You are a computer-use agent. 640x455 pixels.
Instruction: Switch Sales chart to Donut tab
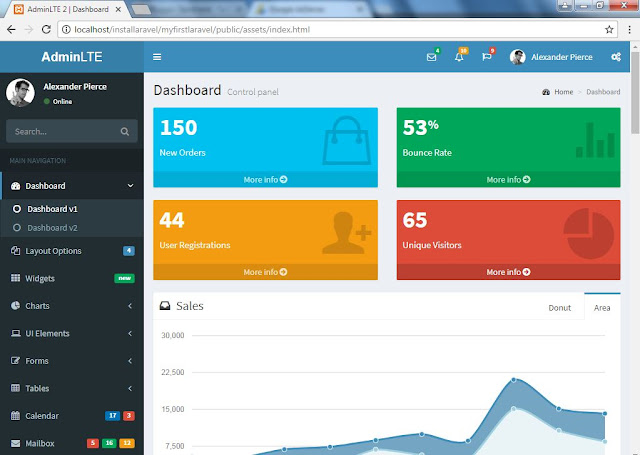coord(559,308)
